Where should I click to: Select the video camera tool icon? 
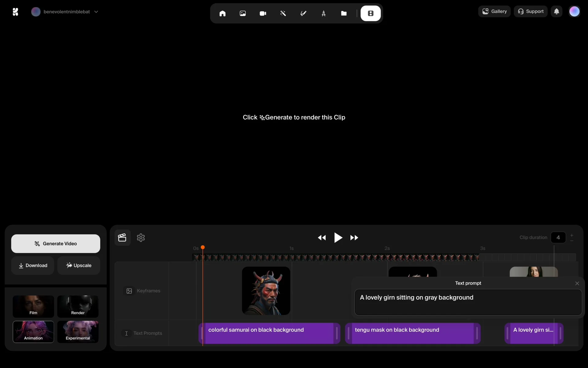[x=263, y=13]
